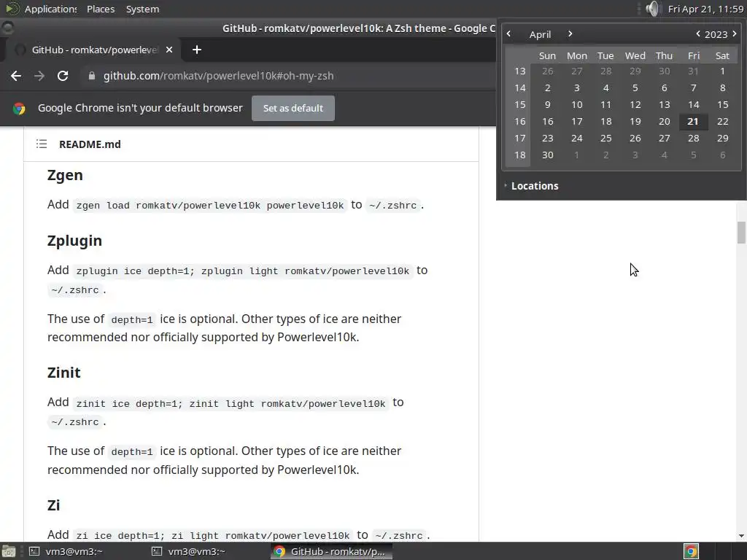This screenshot has height=560, width=747.
Task: Click the Zi heading
Action: pyautogui.click(x=53, y=505)
